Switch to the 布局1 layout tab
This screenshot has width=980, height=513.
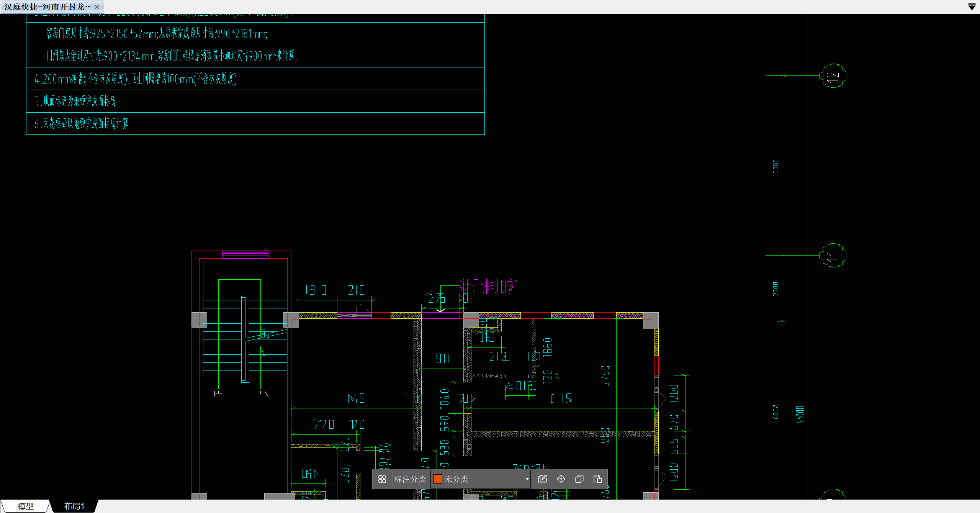point(74,506)
